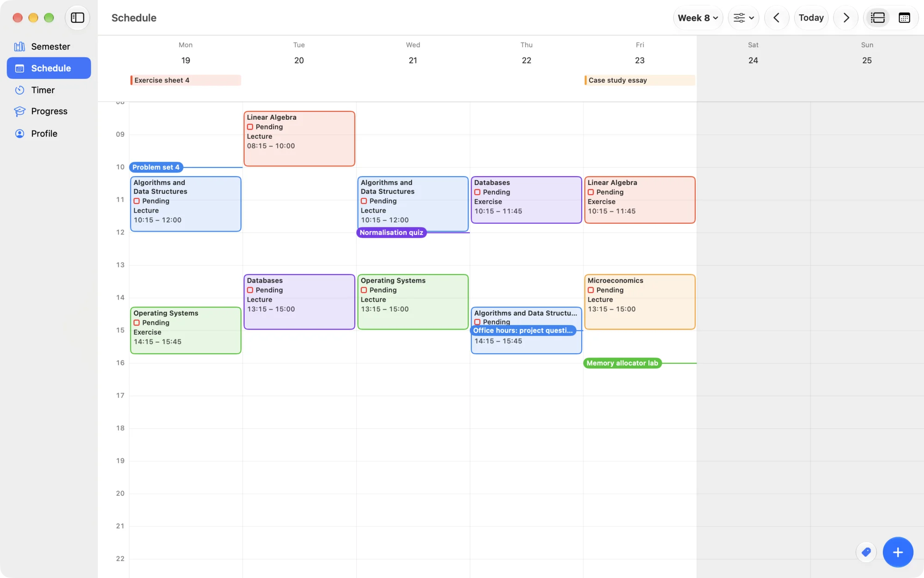924x578 pixels.
Task: Click the Progress graduation cap icon
Action: coord(19,111)
